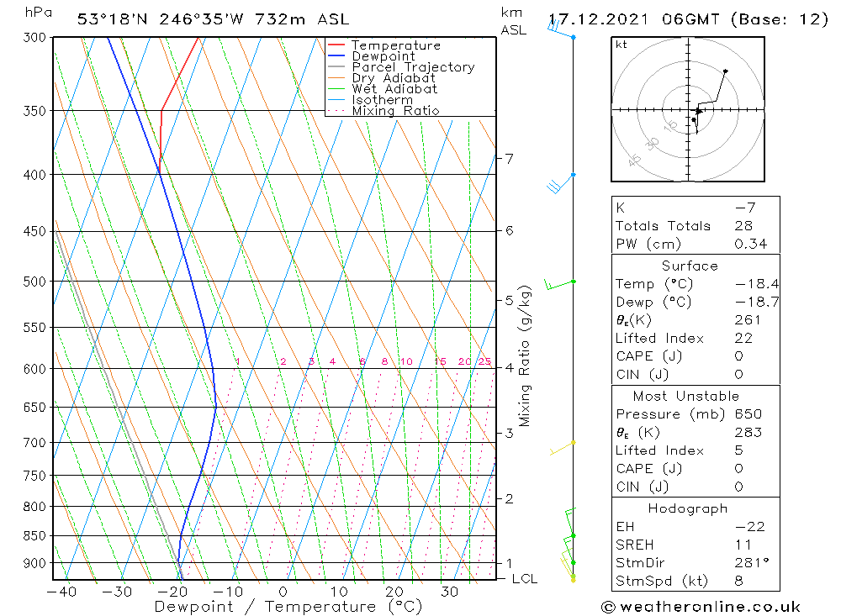Click the 500 hPa pressure label
This screenshot has width=841, height=616.
tap(34, 282)
